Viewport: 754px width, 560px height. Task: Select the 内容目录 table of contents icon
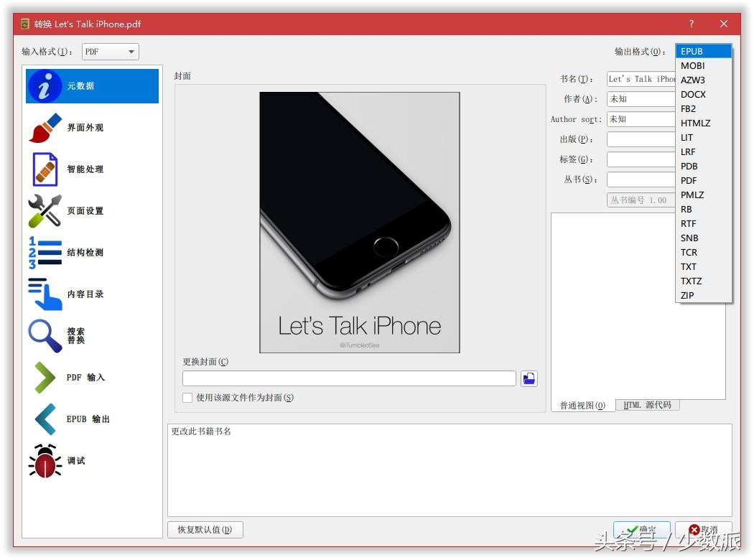click(x=45, y=294)
